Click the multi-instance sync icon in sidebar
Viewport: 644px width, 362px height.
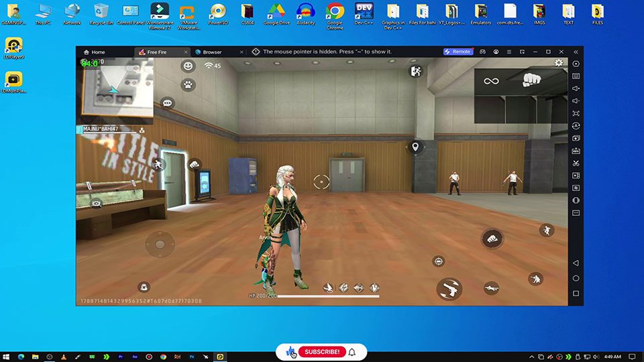click(576, 138)
